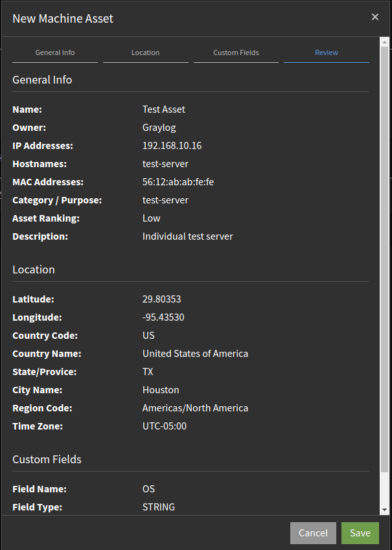Click the Custom Fields section heading

point(47,459)
